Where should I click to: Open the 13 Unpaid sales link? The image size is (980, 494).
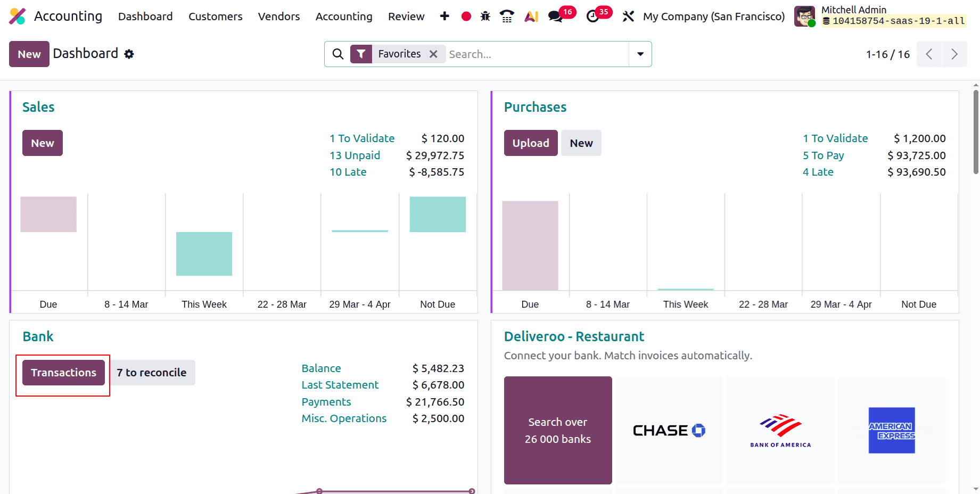click(x=355, y=155)
